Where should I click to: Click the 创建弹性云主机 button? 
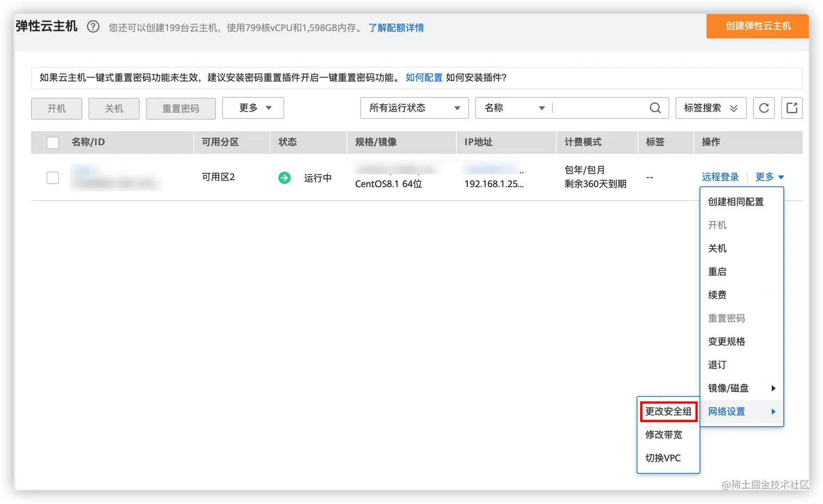tap(758, 26)
